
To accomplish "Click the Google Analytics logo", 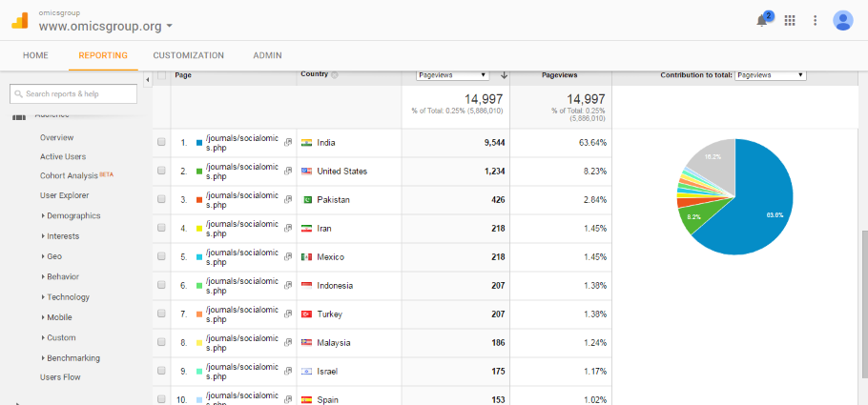I will click(x=20, y=22).
